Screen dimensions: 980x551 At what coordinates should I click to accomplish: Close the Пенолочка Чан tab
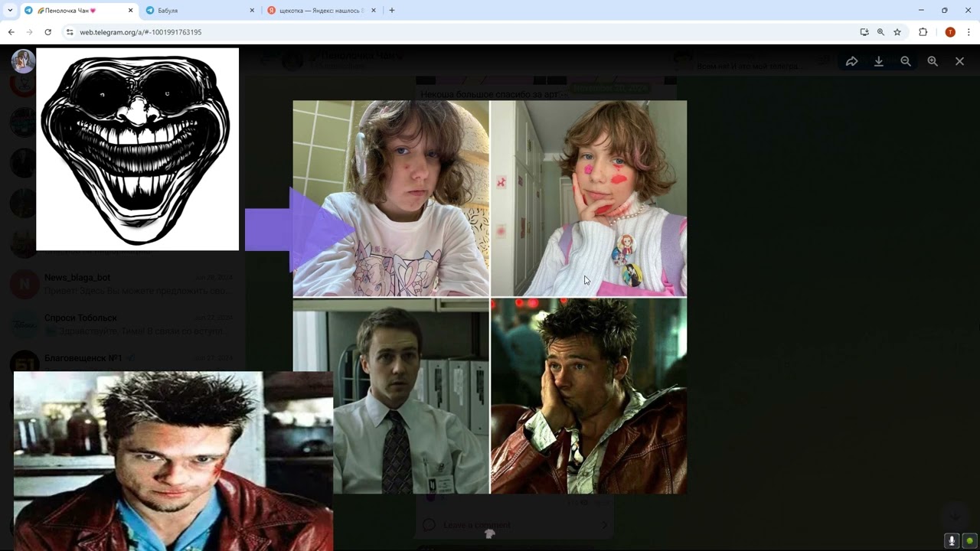point(131,11)
